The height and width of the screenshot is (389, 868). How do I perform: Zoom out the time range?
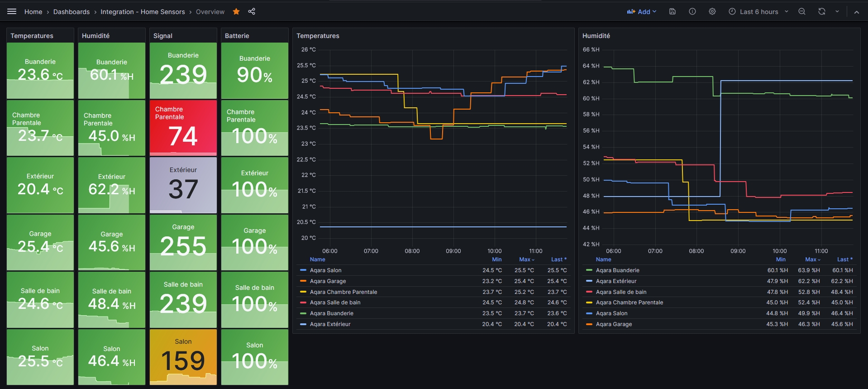pos(802,11)
